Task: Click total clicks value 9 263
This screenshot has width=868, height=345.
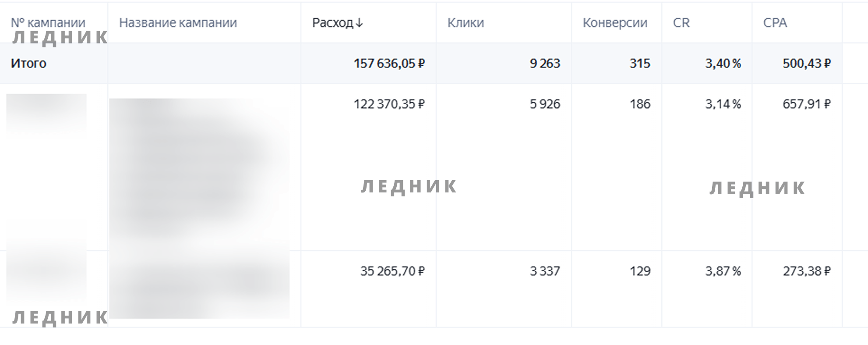Action: click(x=545, y=64)
